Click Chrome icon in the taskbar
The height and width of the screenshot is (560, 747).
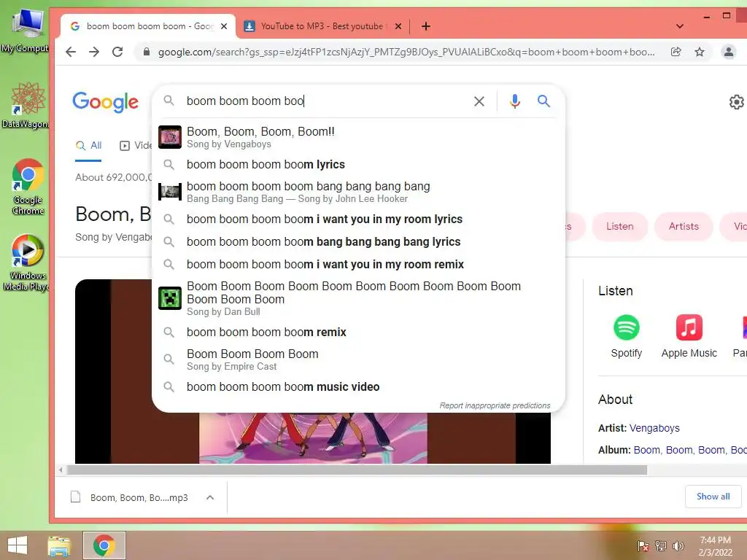click(104, 545)
